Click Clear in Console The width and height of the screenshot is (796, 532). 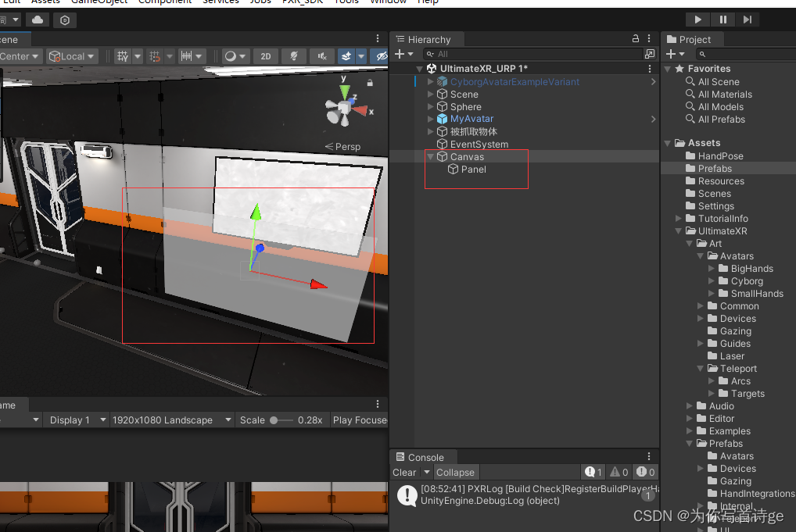pyautogui.click(x=404, y=472)
